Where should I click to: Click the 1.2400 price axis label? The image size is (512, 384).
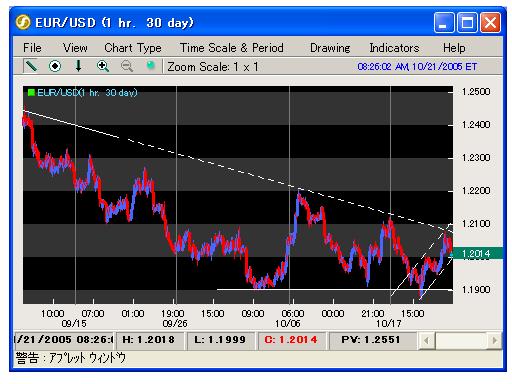pyautogui.click(x=476, y=124)
